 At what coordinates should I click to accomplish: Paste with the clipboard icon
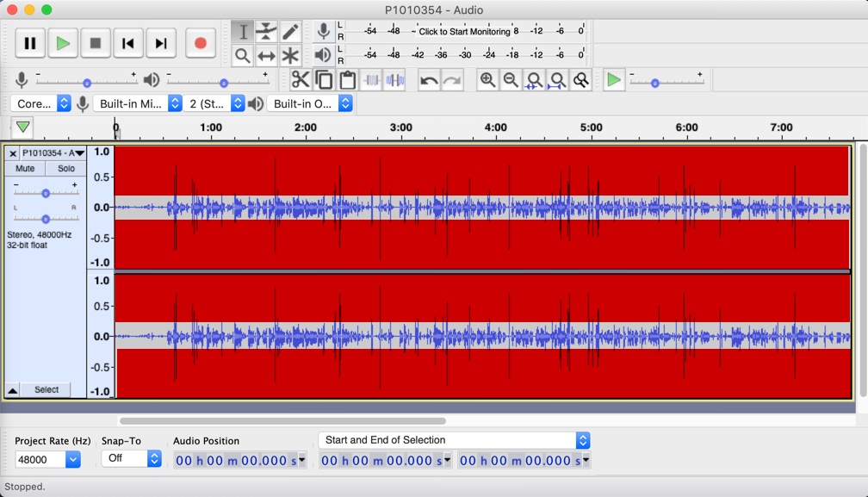coord(347,80)
